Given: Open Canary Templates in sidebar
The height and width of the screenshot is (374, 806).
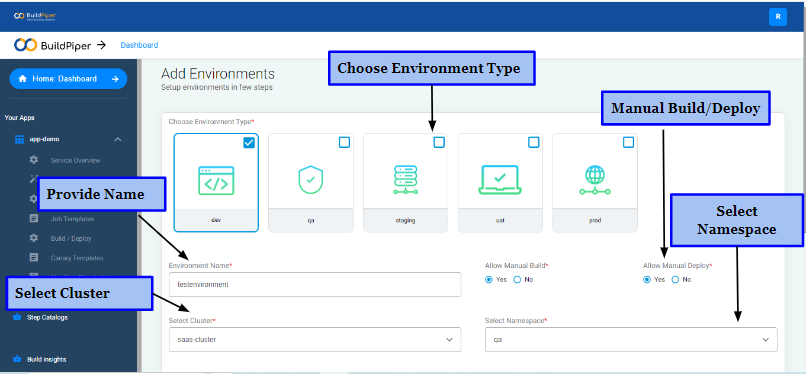Looking at the screenshot, I should 77,258.
